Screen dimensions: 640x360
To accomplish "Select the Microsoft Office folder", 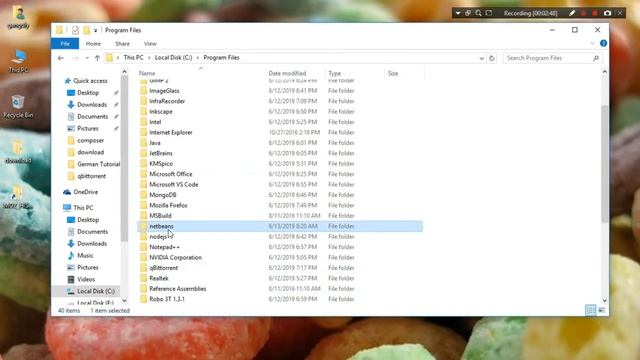I will [x=171, y=174].
